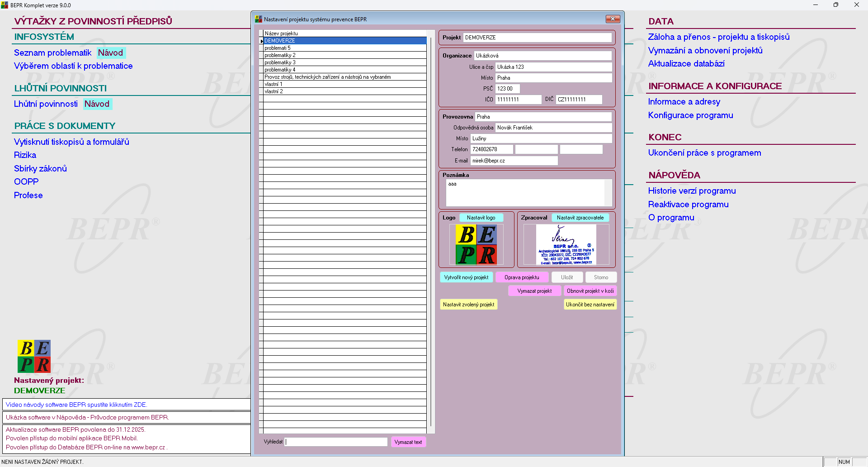The image size is (868, 467).
Task: Click the Nastavit zpracovatele button
Action: [x=580, y=218]
